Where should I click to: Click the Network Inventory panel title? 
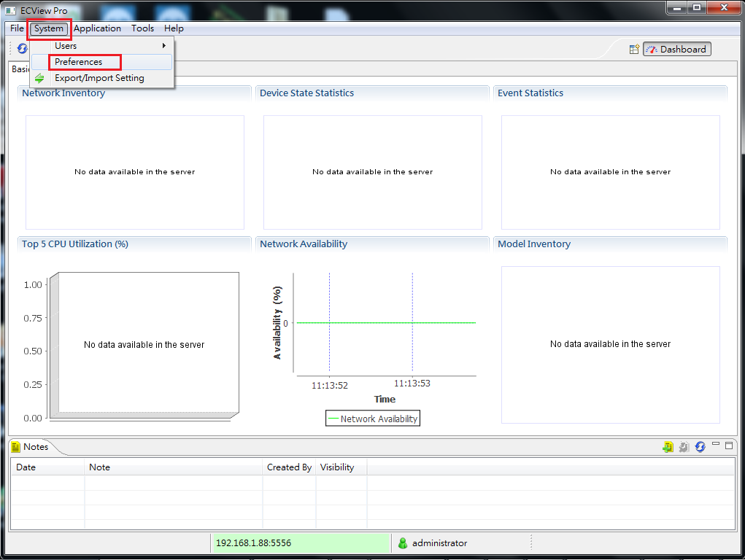pos(63,93)
